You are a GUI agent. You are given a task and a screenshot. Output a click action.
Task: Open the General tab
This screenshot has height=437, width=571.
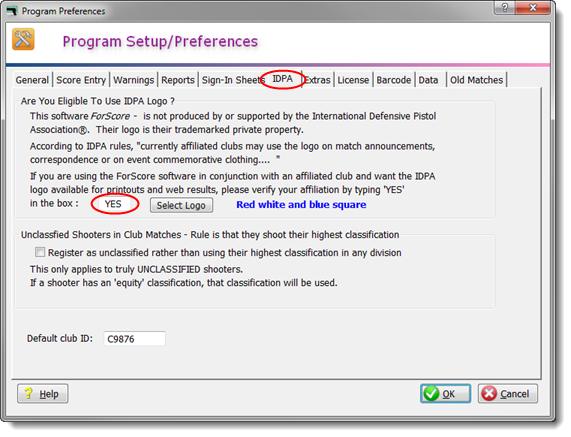tap(32, 80)
